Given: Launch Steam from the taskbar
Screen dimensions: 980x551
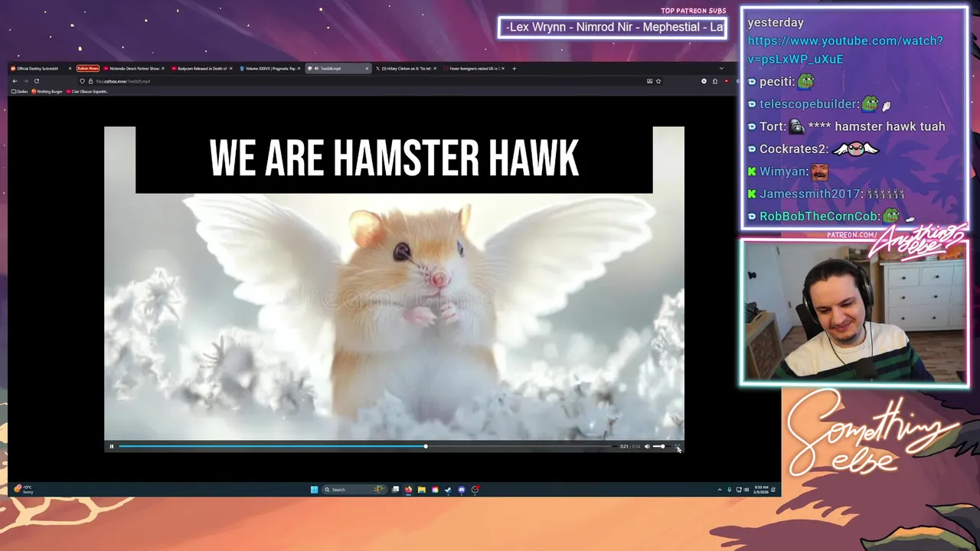Looking at the screenshot, I should click(448, 490).
